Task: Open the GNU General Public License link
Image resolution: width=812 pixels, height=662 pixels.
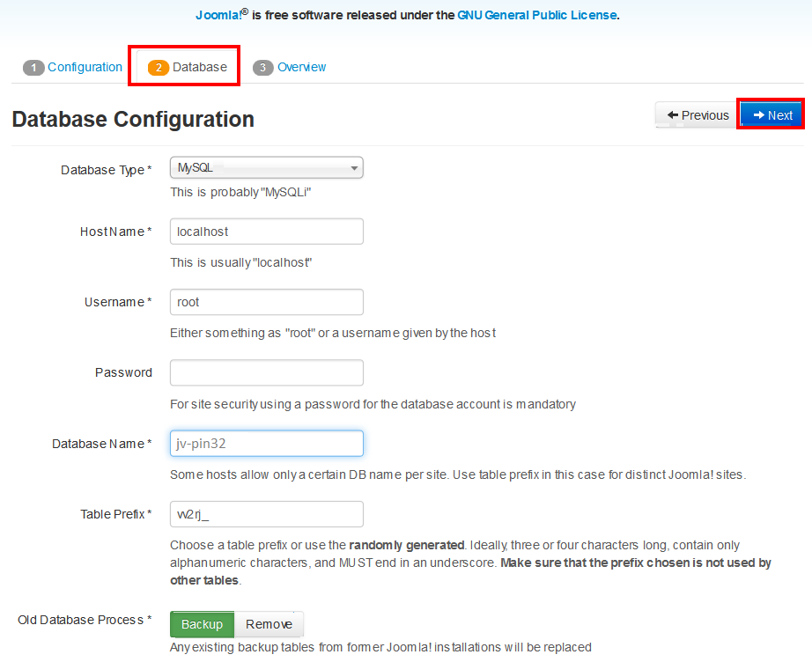Action: [x=537, y=15]
